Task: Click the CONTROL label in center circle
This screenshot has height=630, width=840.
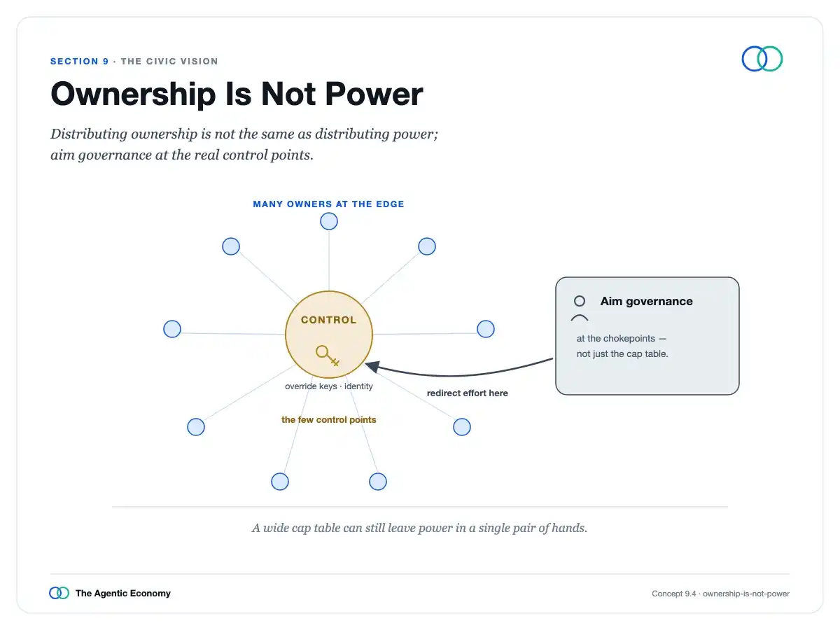Action: click(x=329, y=320)
